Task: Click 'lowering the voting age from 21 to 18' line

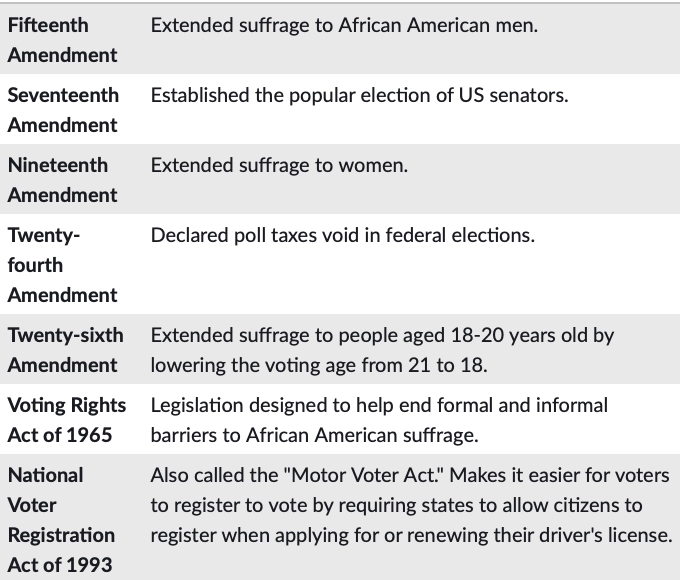Action: [x=319, y=365]
